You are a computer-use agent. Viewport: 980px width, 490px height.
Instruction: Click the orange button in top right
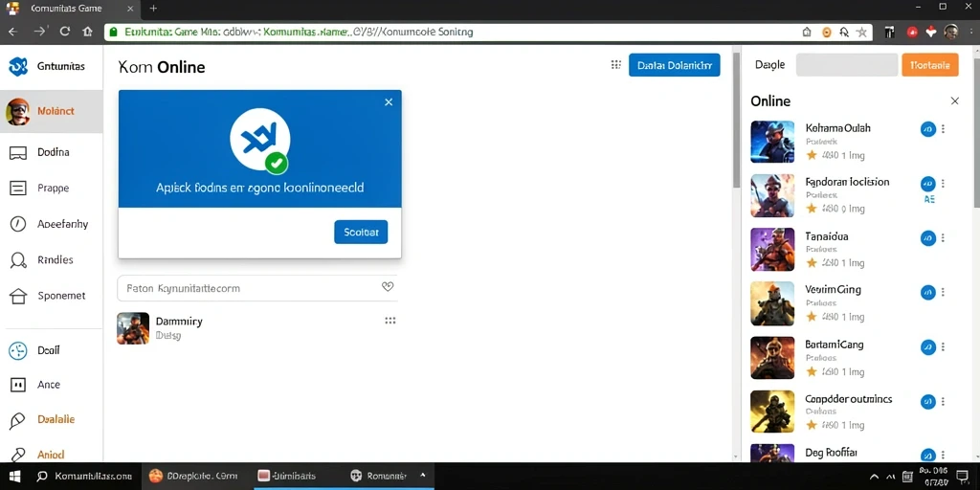pos(930,65)
